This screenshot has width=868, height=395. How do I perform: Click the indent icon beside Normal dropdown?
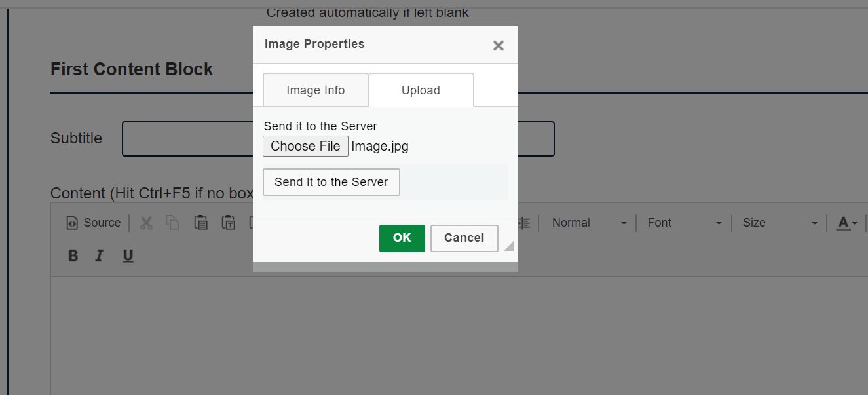(x=524, y=223)
